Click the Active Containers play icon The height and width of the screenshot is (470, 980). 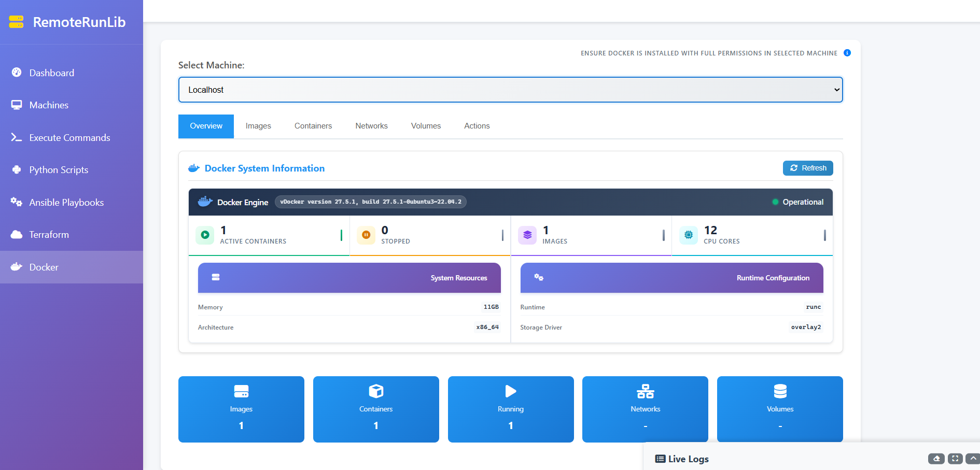pyautogui.click(x=205, y=235)
